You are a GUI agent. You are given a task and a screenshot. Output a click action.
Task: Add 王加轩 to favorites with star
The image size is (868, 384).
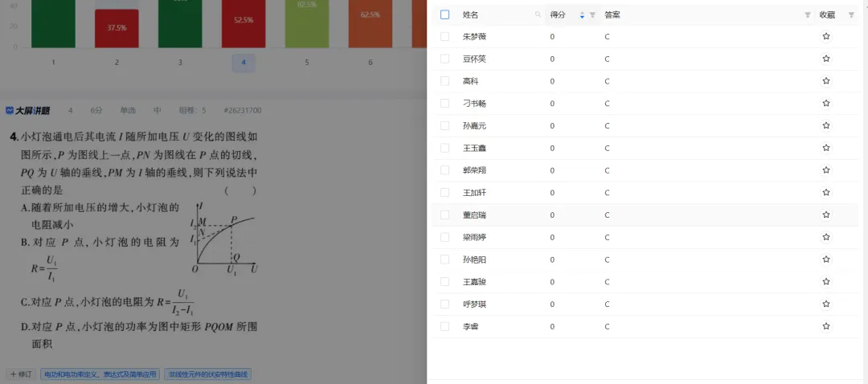tap(826, 193)
